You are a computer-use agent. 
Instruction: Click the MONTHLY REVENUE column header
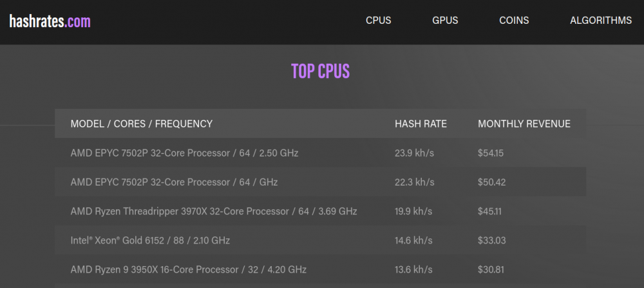coord(524,124)
